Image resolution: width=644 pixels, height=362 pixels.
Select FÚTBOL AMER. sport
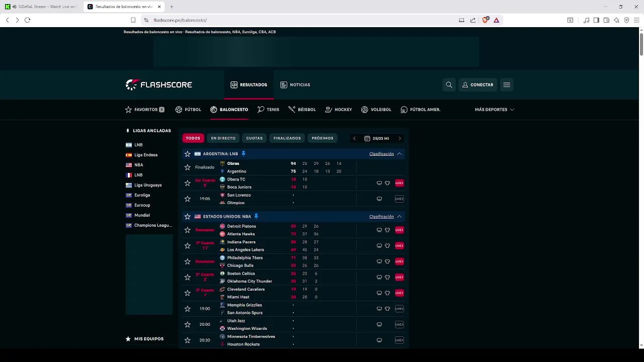coord(421,110)
